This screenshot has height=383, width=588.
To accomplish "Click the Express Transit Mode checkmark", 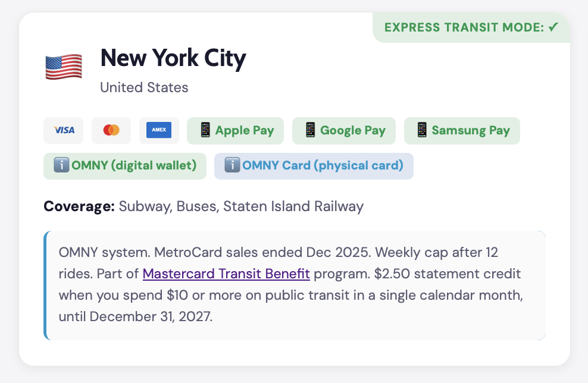I will 553,27.
